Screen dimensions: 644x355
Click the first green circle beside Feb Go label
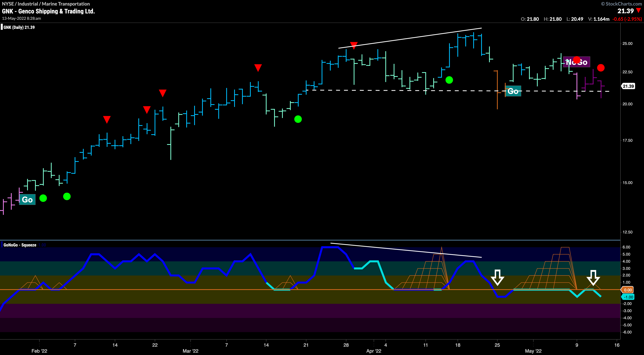43,198
